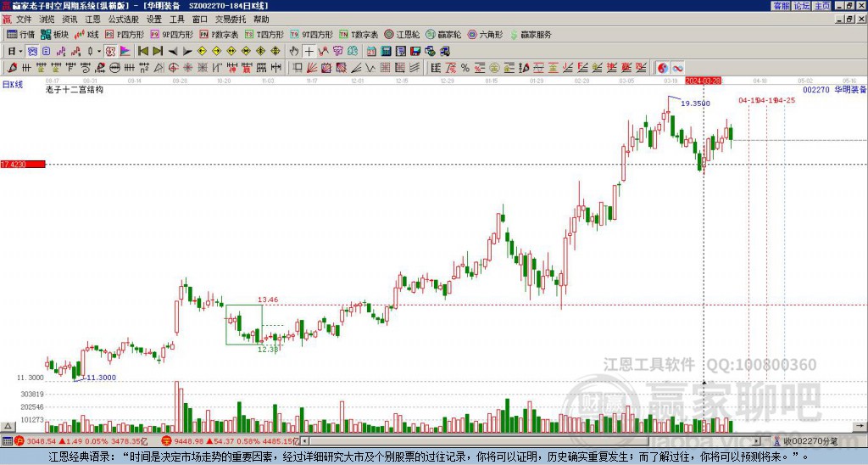868x465 pixels.
Task: Click the volume panel up-triangle button
Action: pyautogui.click(x=8, y=427)
